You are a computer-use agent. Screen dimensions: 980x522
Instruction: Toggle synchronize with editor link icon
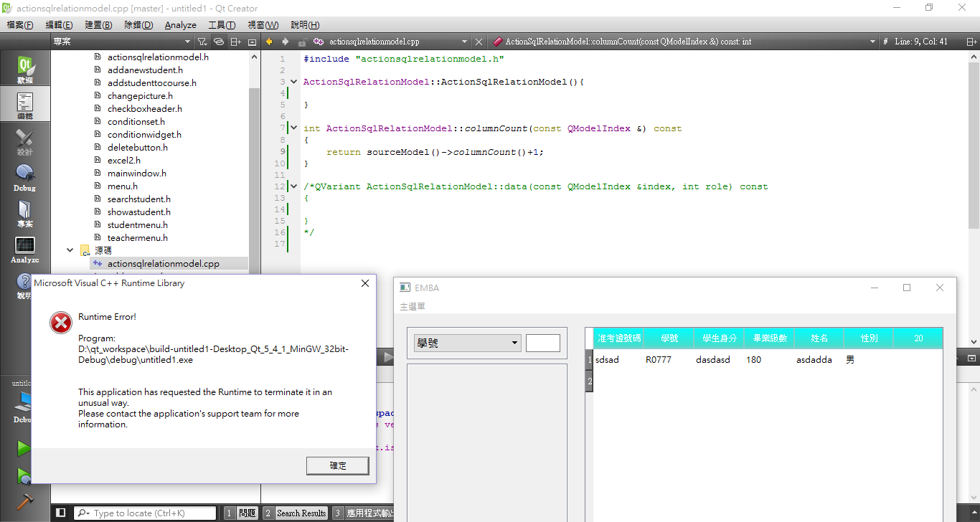click(219, 42)
